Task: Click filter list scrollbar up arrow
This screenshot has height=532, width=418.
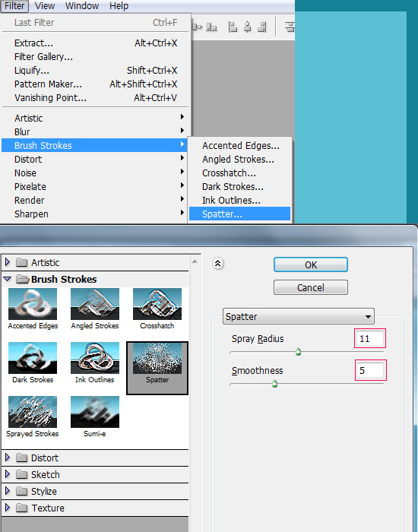Action: pos(195,261)
